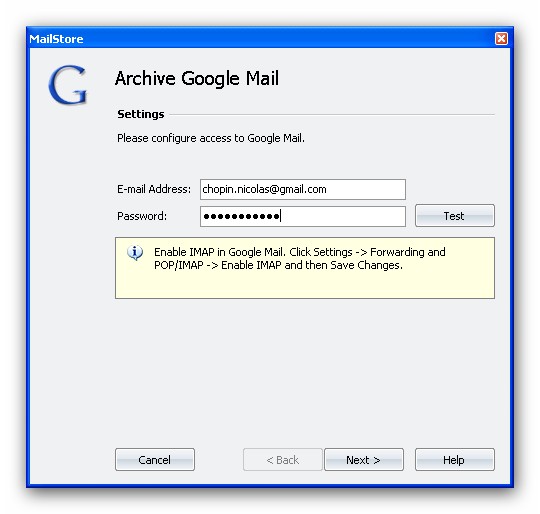
Task: Open Help for this dialog
Action: click(455, 459)
